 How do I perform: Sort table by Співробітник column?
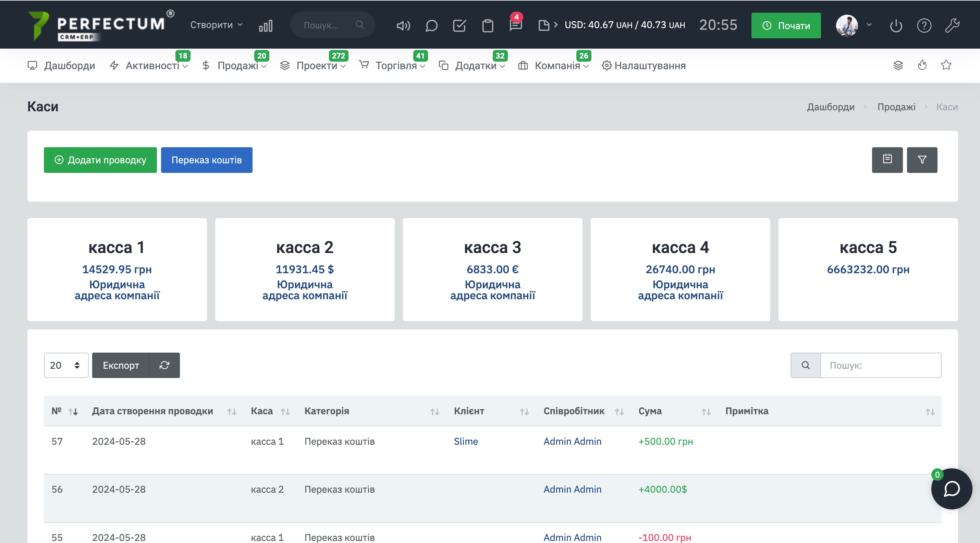point(584,411)
